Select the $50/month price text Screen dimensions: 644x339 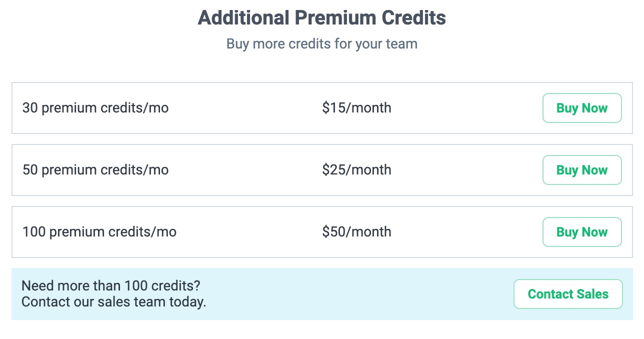click(356, 232)
